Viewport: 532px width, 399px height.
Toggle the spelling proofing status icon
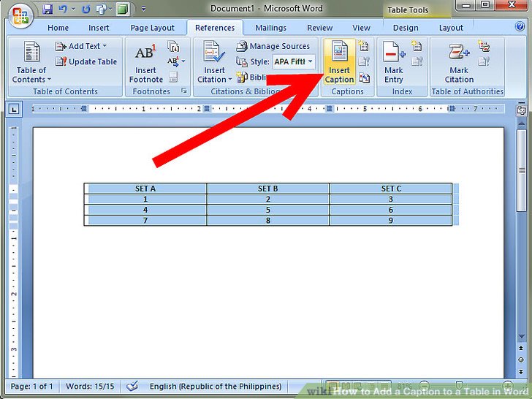pos(132,386)
